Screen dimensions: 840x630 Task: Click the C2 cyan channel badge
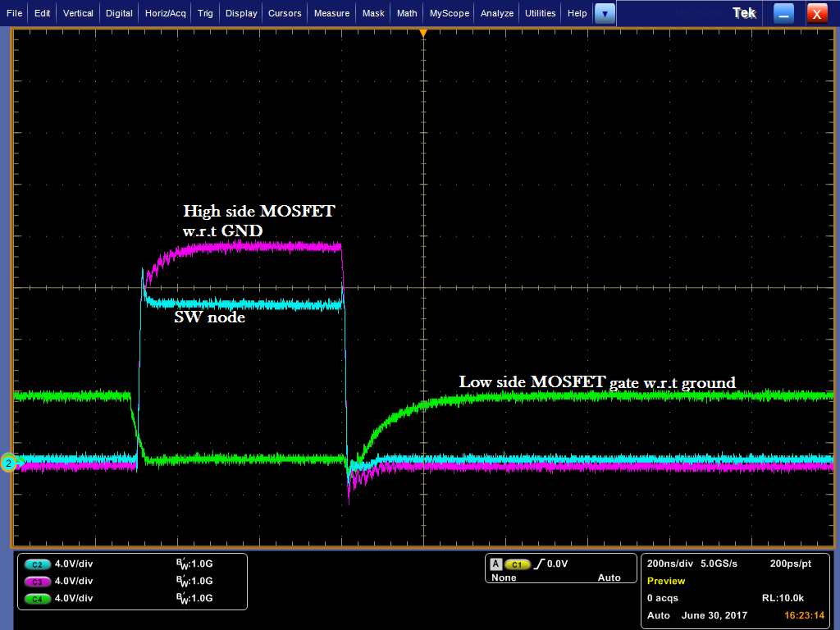pyautogui.click(x=37, y=564)
